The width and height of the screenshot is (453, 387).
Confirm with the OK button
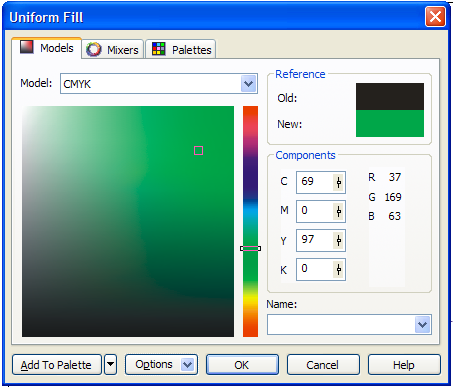(x=242, y=365)
